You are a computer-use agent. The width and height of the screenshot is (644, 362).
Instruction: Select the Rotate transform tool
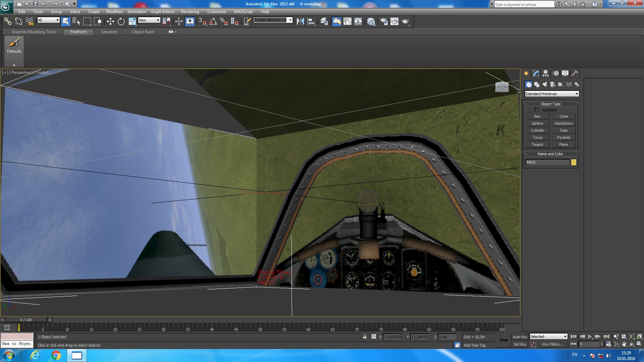[x=121, y=21]
